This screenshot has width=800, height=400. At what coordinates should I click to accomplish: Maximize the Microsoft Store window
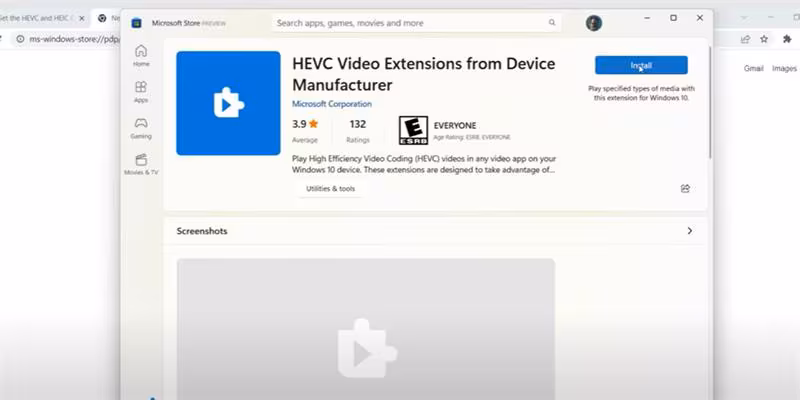pos(673,18)
